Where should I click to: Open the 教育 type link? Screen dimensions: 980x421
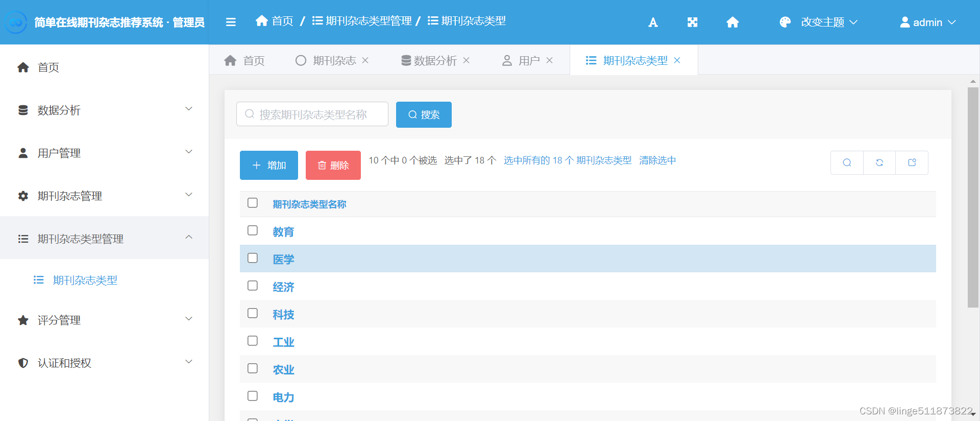(283, 232)
